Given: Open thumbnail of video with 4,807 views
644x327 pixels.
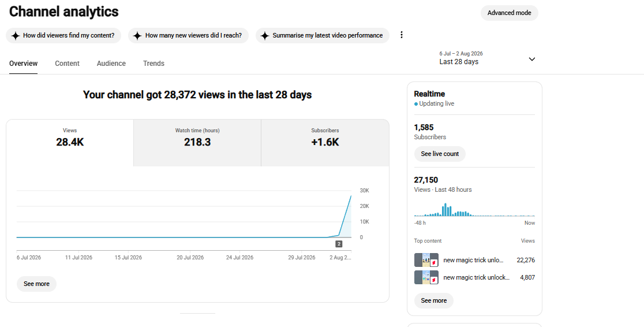Looking at the screenshot, I should (x=426, y=277).
